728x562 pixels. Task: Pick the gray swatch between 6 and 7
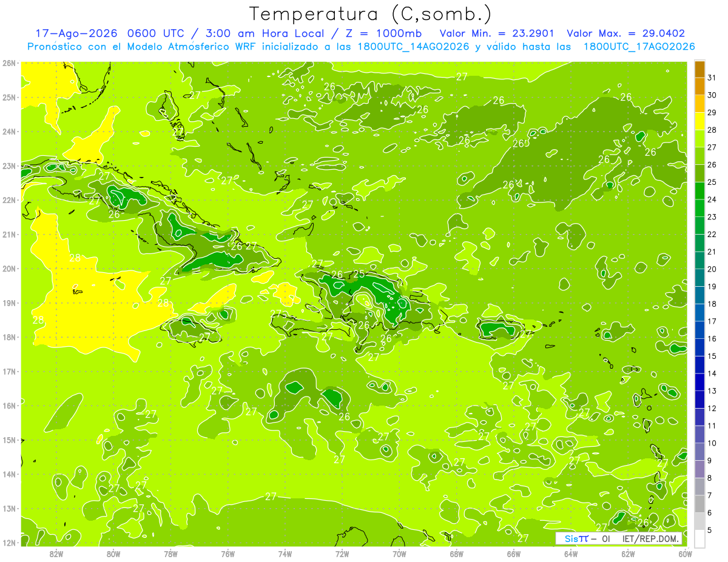pos(699,504)
